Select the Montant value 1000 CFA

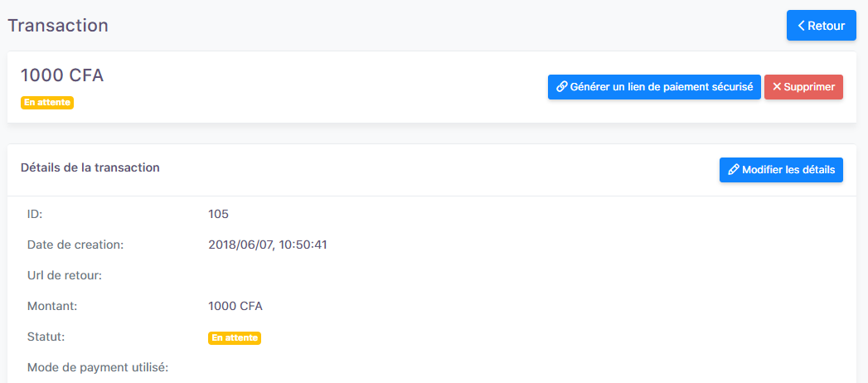(x=235, y=306)
